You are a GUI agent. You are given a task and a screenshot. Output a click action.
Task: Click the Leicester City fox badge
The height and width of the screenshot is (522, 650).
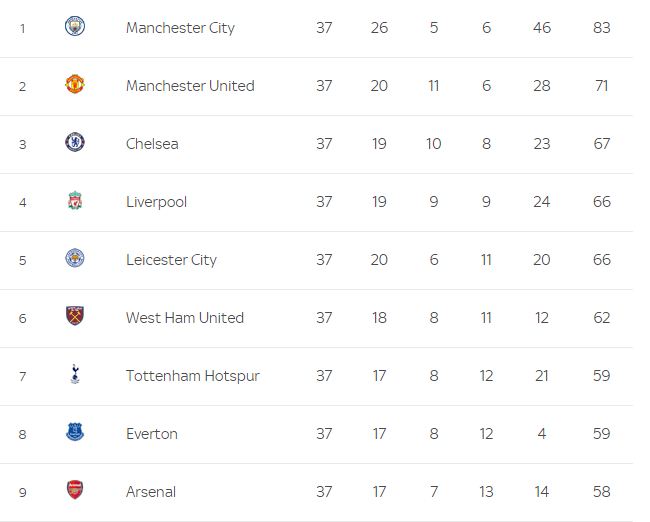coord(75,259)
